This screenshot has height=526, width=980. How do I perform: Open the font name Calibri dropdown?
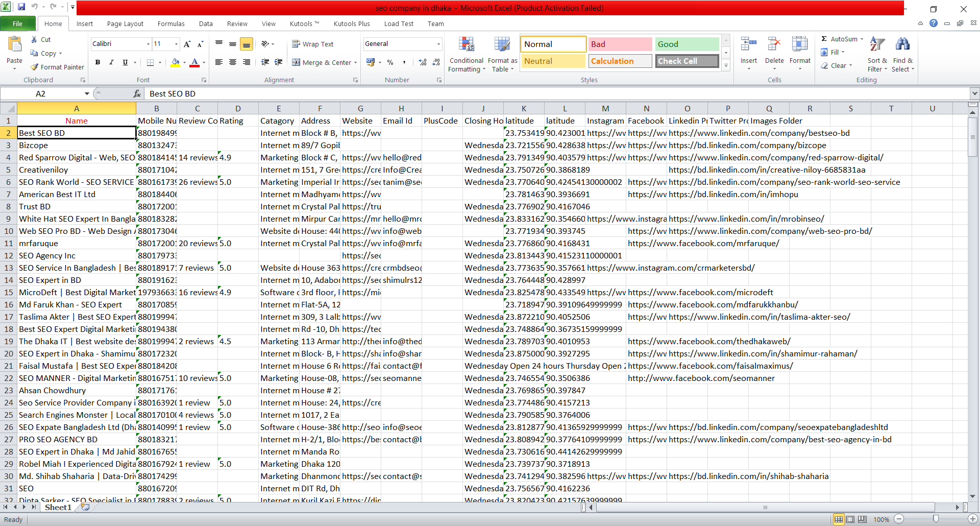(x=148, y=44)
